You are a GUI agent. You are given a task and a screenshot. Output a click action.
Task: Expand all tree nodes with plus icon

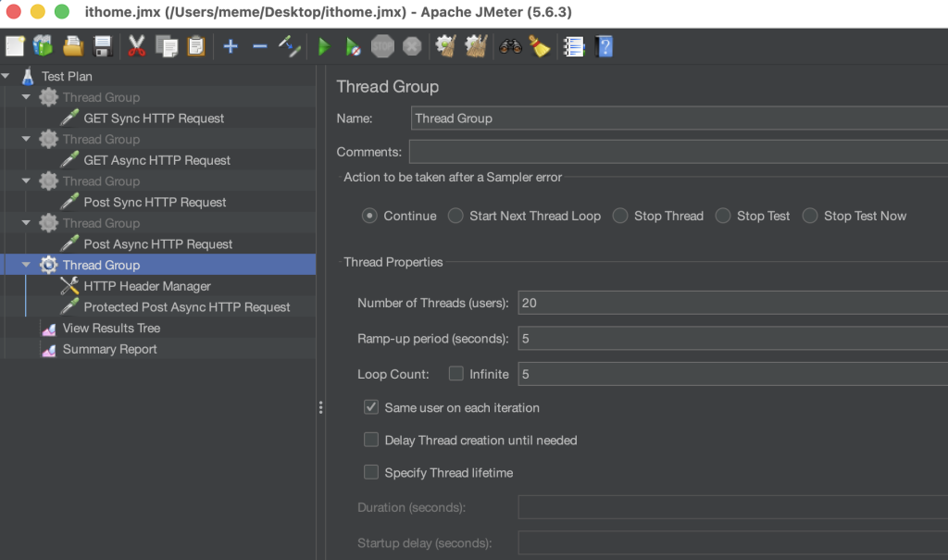pyautogui.click(x=231, y=46)
